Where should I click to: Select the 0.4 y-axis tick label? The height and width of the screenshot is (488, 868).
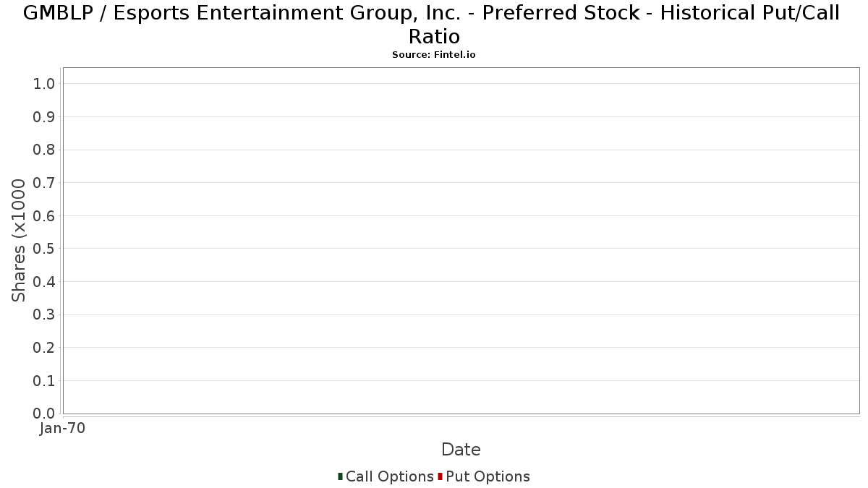[x=44, y=282]
